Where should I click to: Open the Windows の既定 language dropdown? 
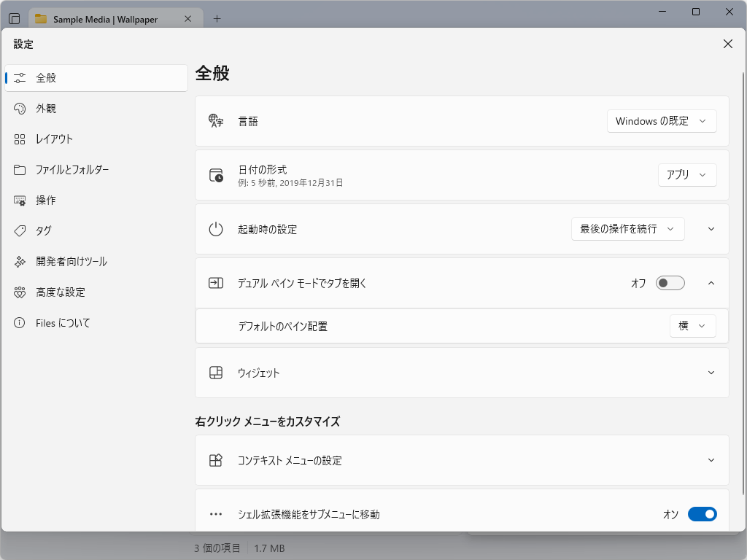pyautogui.click(x=661, y=121)
